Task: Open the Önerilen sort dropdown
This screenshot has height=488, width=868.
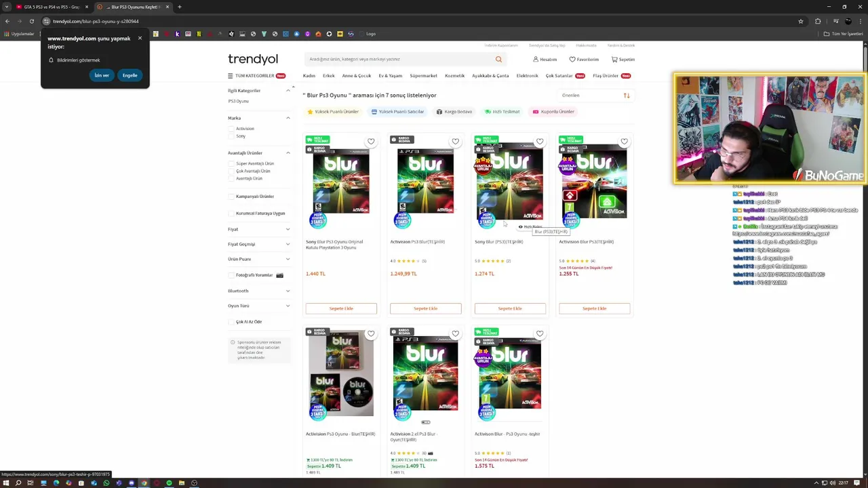Action: [595, 96]
